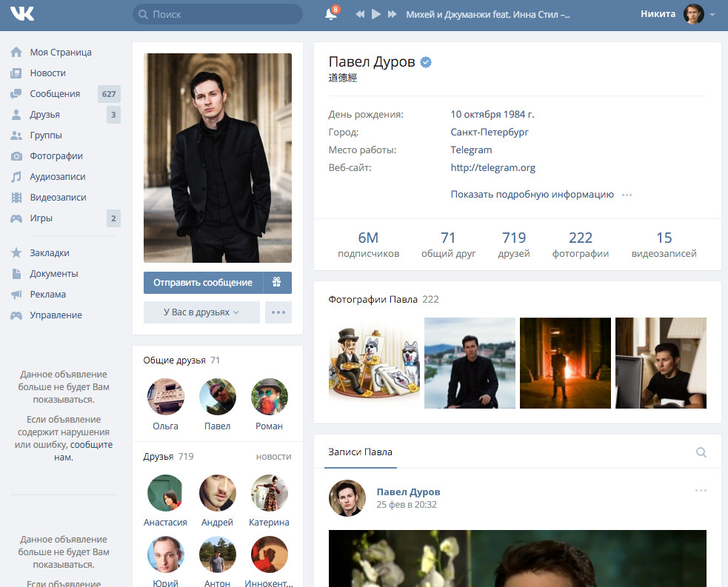Viewport: 728px width, 587px height.
Task: View the 6M подписчиков counter
Action: click(368, 244)
